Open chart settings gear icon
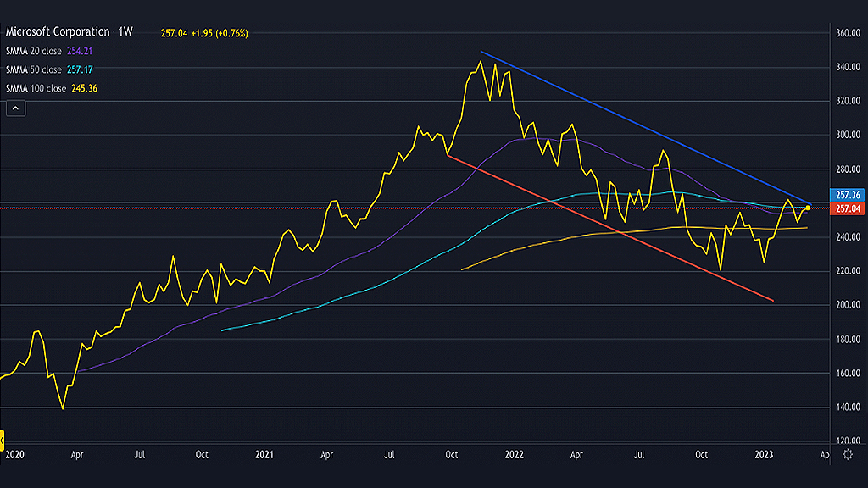The width and height of the screenshot is (868, 488). tap(848, 455)
